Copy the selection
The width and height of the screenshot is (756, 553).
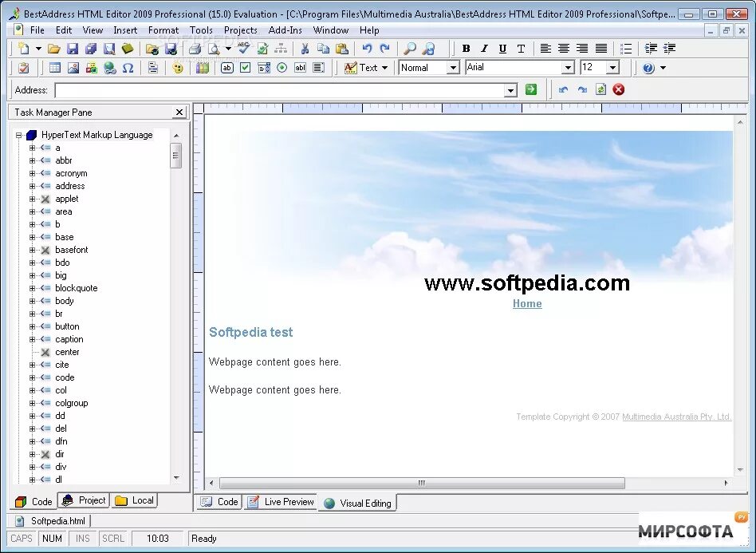(323, 48)
